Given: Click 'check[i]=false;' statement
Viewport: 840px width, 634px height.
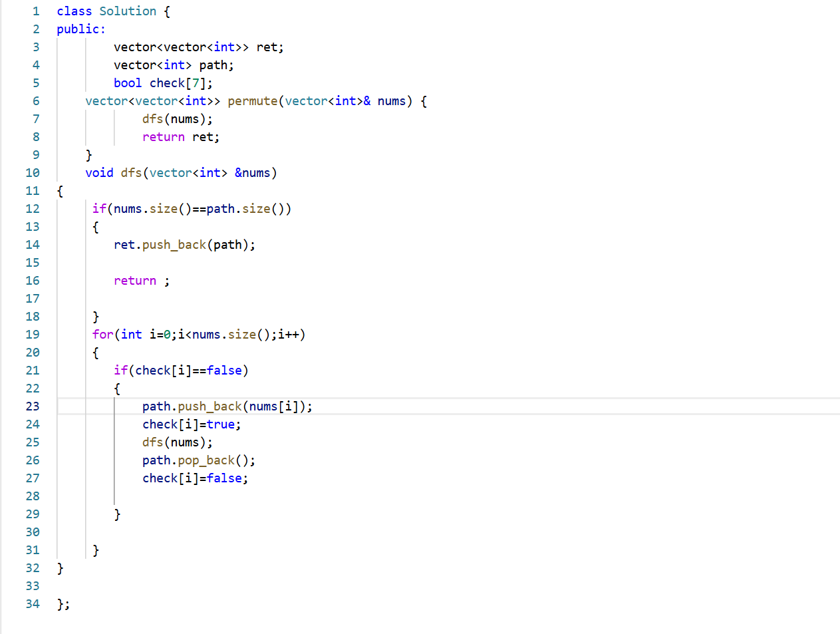Looking at the screenshot, I should tap(196, 478).
